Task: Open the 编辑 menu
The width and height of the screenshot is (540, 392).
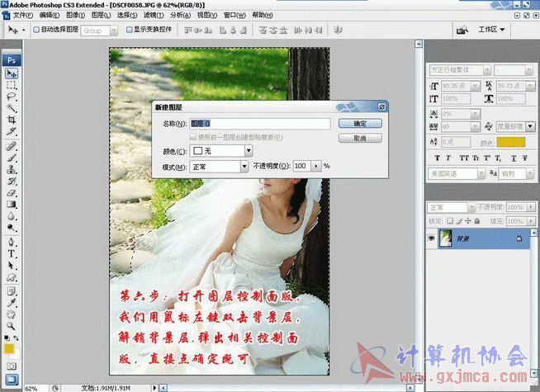Action: pos(50,15)
